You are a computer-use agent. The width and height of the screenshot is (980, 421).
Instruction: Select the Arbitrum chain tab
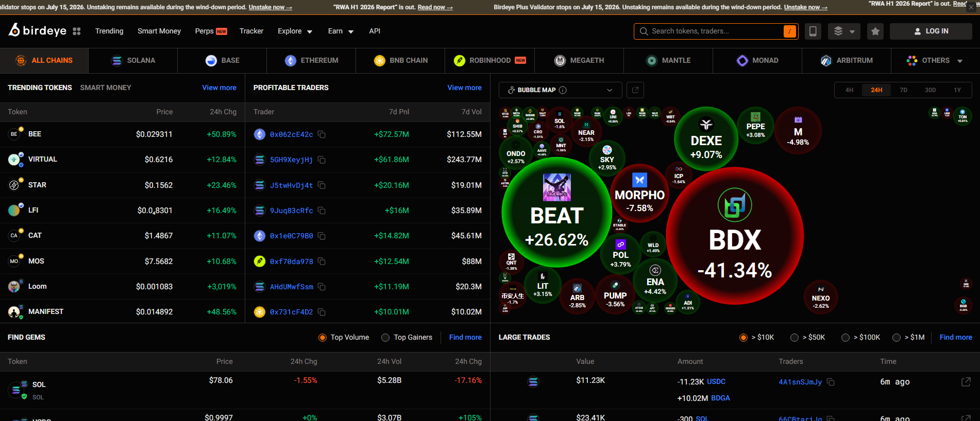coord(847,61)
